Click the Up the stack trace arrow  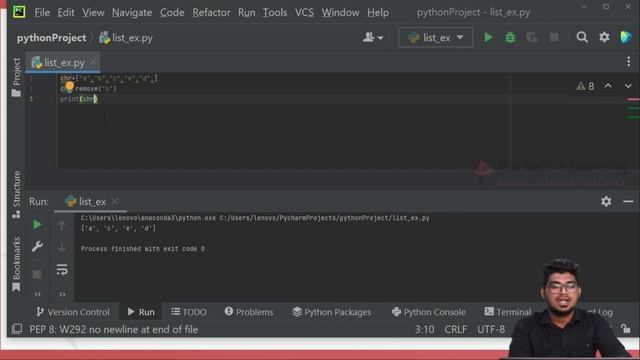click(62, 225)
